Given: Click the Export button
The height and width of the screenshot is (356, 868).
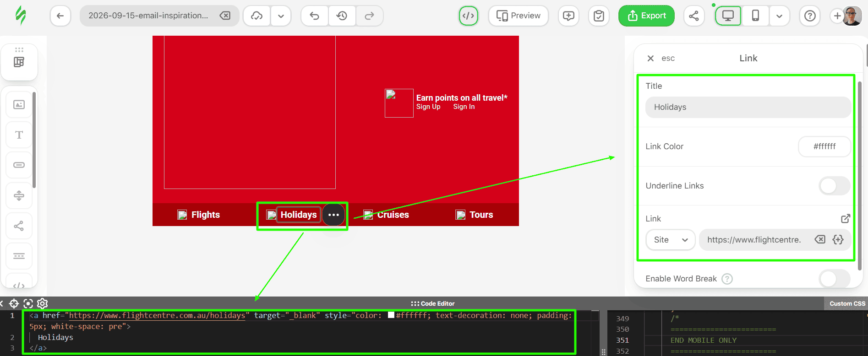Looking at the screenshot, I should [646, 16].
